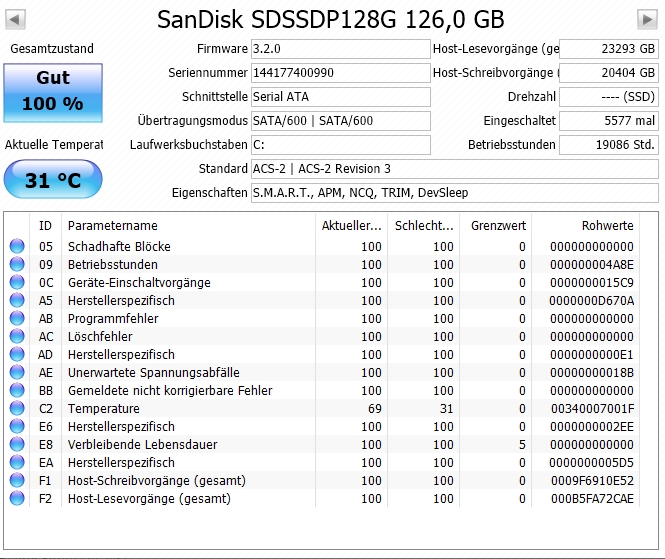Click the Host-Lesevorgänge value 23293 GB
665x559 pixels.
point(609,49)
